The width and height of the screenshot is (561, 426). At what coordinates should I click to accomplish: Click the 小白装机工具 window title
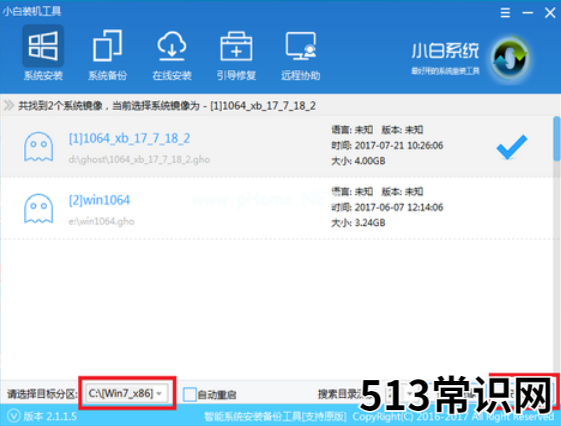32,11
